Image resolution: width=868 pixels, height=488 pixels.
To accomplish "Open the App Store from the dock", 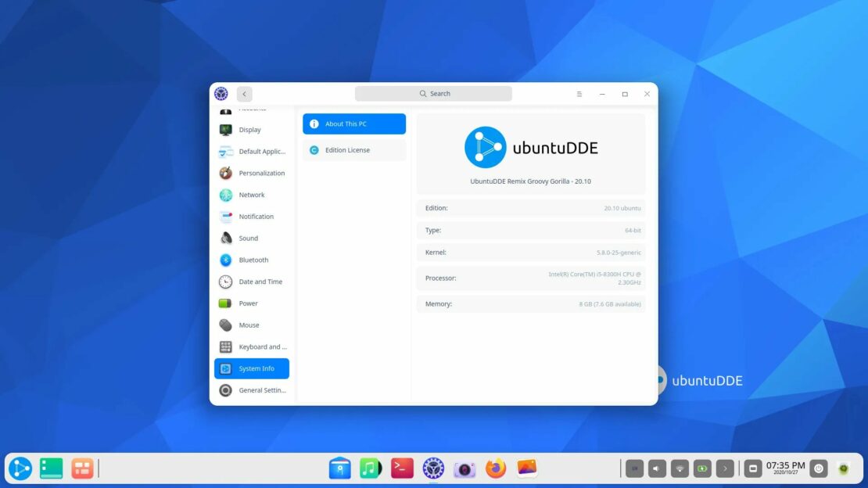I will tap(339, 468).
